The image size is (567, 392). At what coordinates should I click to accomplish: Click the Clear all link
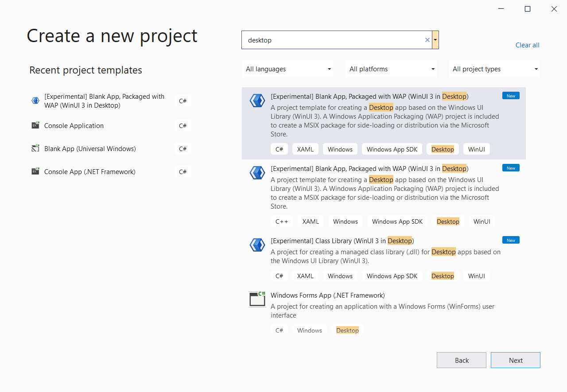click(527, 45)
